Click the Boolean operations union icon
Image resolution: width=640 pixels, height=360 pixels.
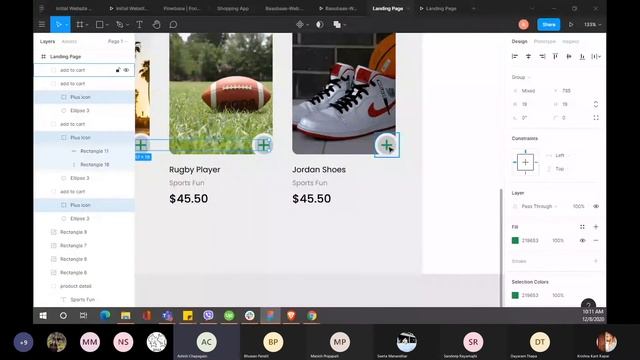(337, 24)
